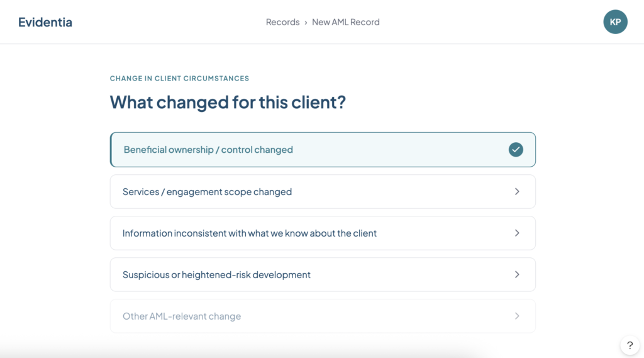Viewport: 644px width, 358px height.
Task: Click the breadcrumb separator arrow
Action: coord(306,23)
